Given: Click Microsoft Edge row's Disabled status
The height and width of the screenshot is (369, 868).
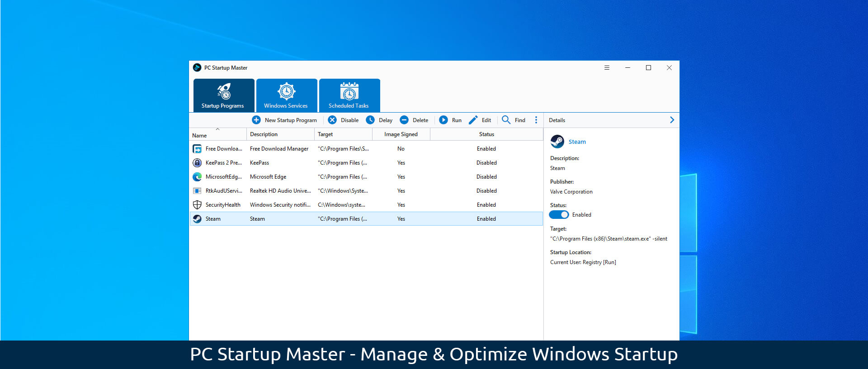Looking at the screenshot, I should point(486,177).
